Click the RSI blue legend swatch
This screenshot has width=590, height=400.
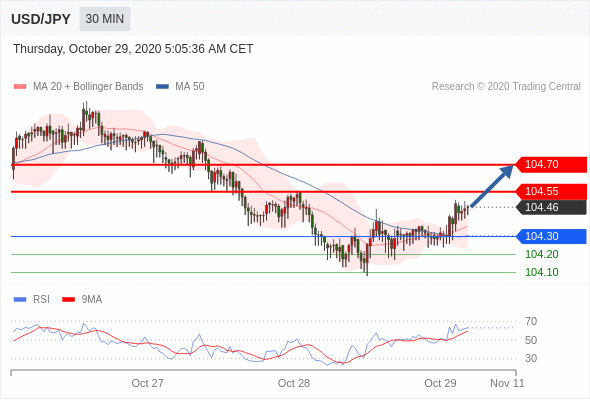20,300
